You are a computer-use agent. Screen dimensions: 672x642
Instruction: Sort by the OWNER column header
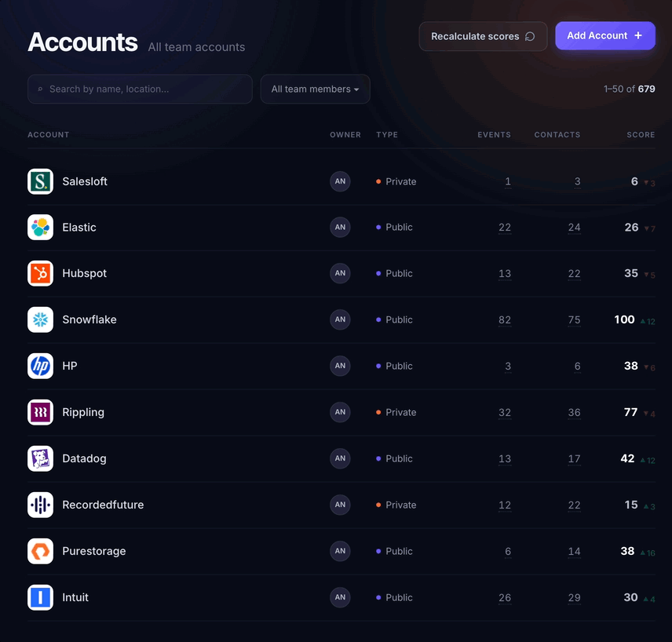pyautogui.click(x=345, y=134)
